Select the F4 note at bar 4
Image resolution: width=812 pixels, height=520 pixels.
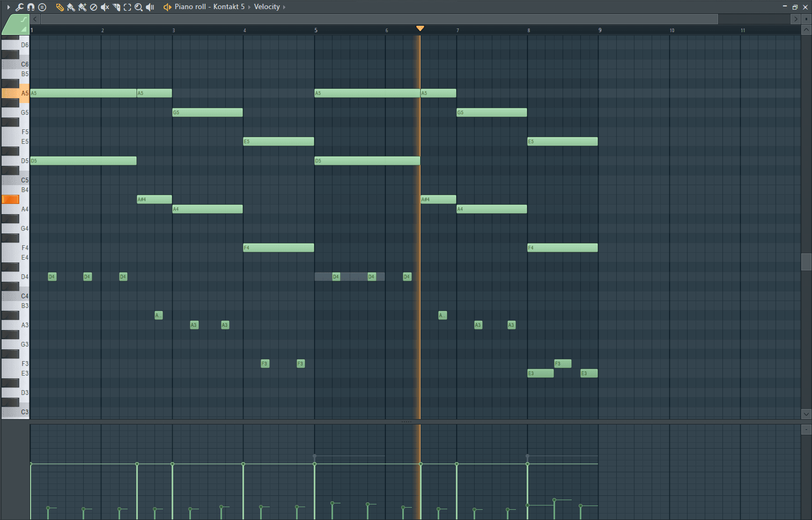(x=278, y=248)
